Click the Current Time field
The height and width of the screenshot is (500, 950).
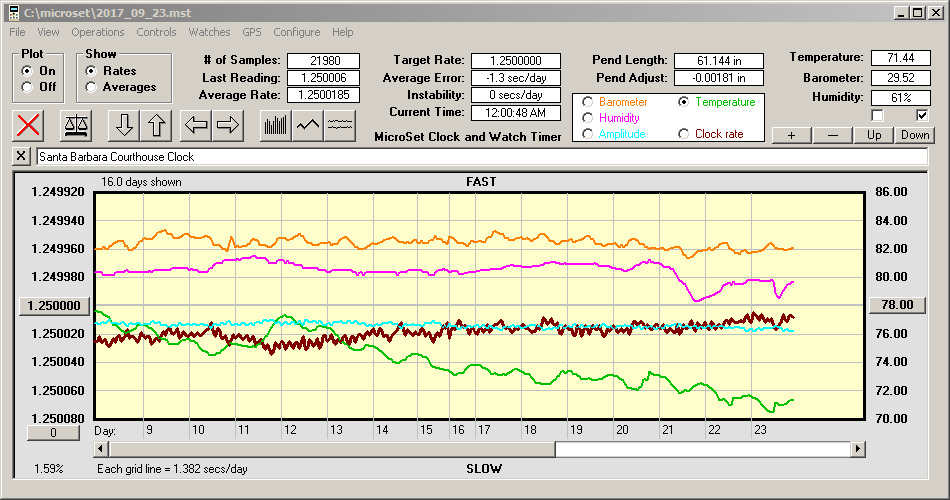516,112
